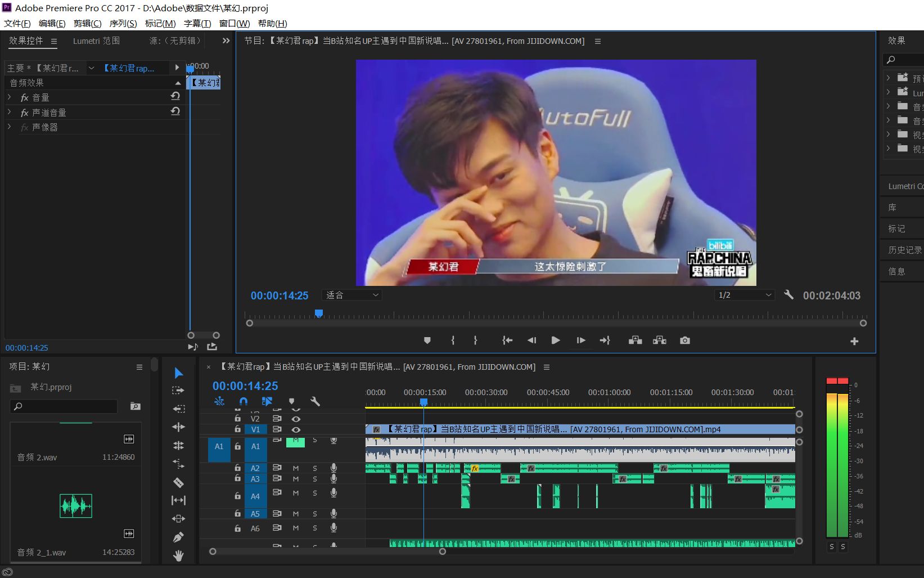Toggle Snap magnet in timeline
Image resolution: width=924 pixels, height=578 pixels.
pyautogui.click(x=243, y=401)
